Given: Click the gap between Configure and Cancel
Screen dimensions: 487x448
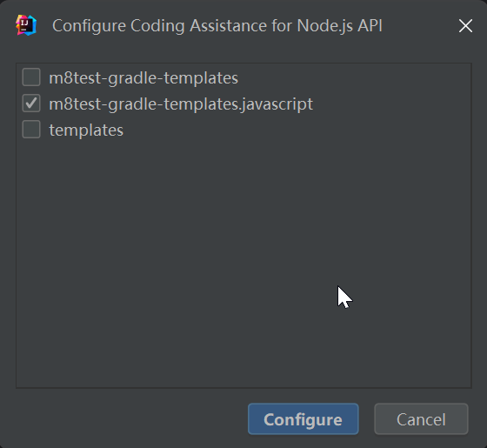Looking at the screenshot, I should (366, 418).
